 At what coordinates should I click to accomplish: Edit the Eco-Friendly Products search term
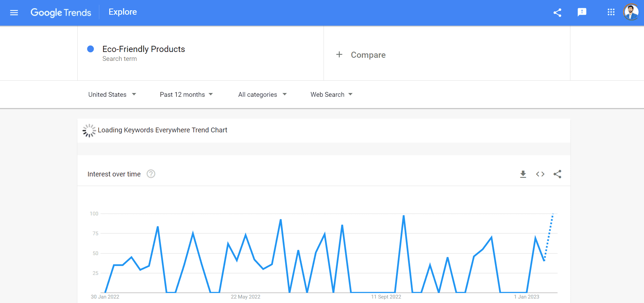pos(143,49)
